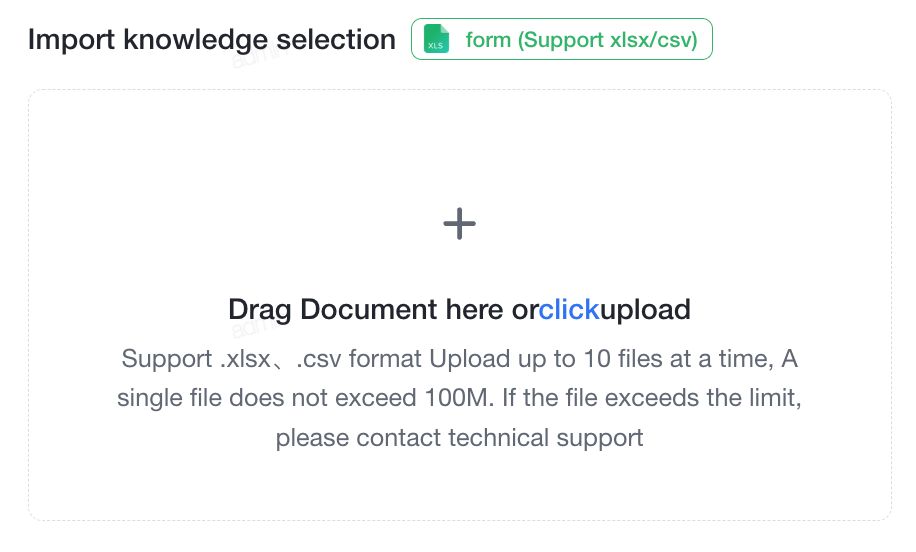Click the word "knowledge" in the title
The height and width of the screenshot is (552, 916).
click(196, 40)
